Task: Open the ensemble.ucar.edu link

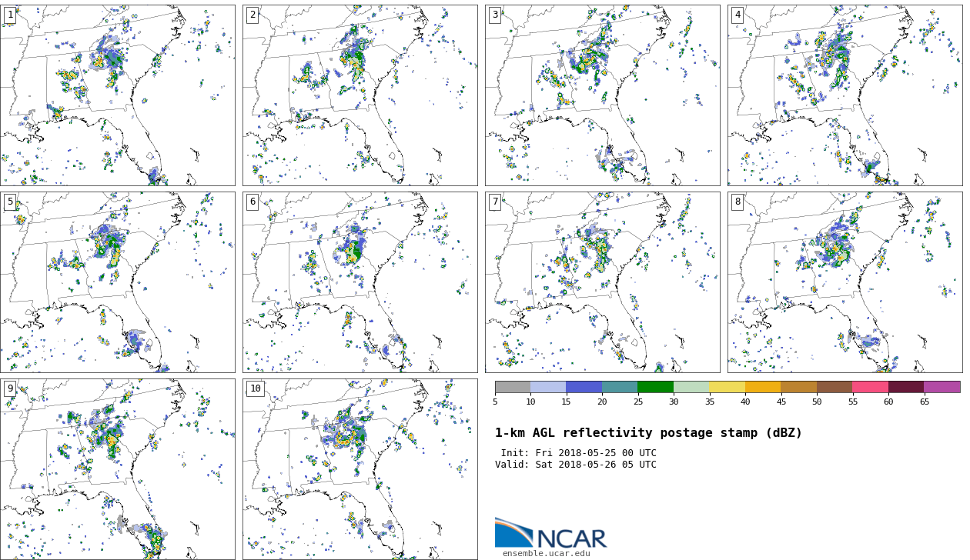Action: pos(546,553)
